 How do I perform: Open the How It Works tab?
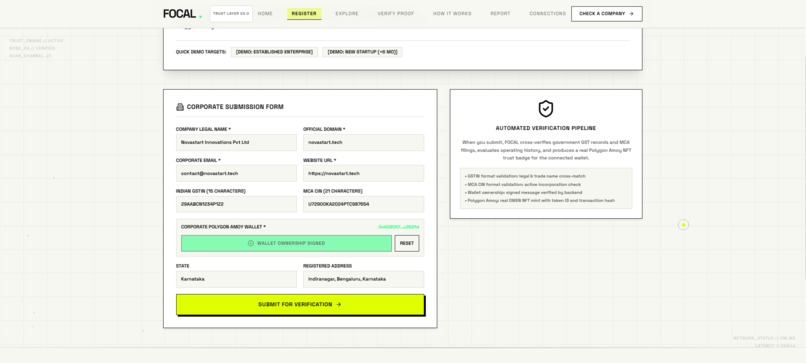click(x=452, y=14)
